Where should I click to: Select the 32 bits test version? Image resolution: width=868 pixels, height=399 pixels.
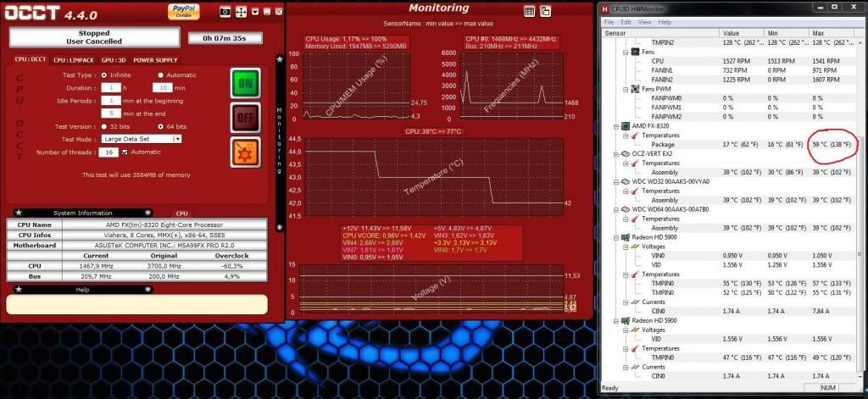click(104, 126)
